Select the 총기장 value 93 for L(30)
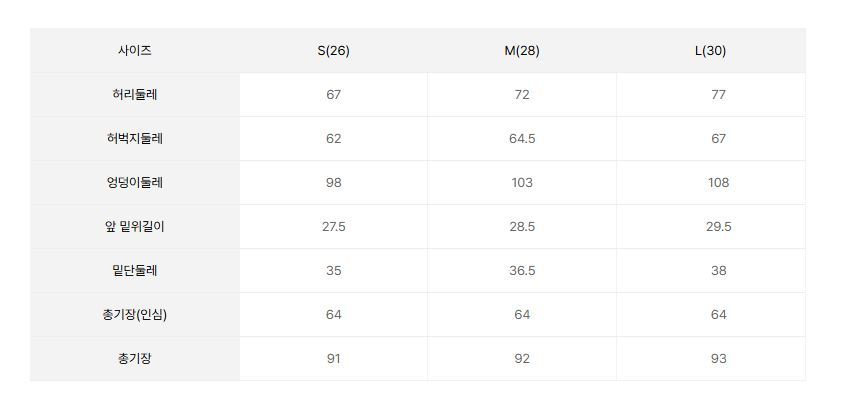This screenshot has width=846, height=407. [x=718, y=359]
